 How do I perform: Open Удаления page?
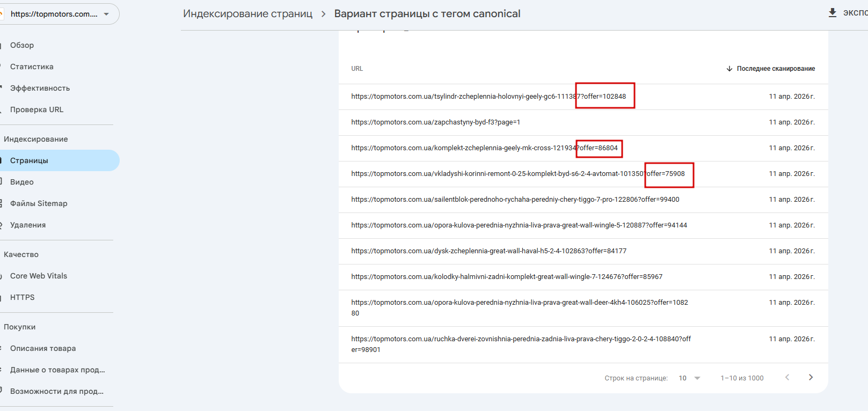point(28,225)
